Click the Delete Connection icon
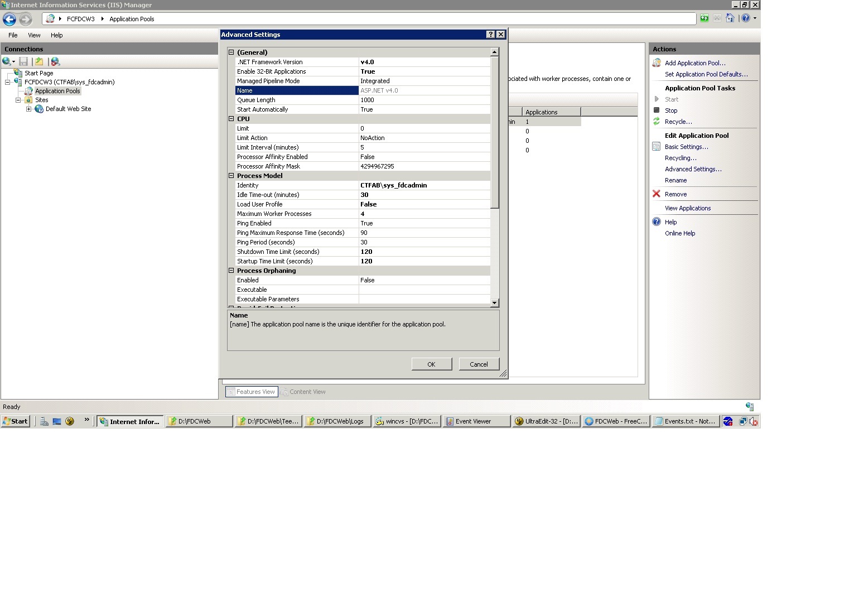859x616 pixels. (55, 61)
